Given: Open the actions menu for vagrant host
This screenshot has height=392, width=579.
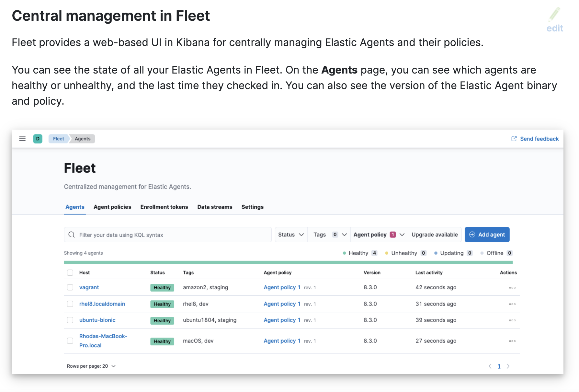Looking at the screenshot, I should click(x=512, y=287).
